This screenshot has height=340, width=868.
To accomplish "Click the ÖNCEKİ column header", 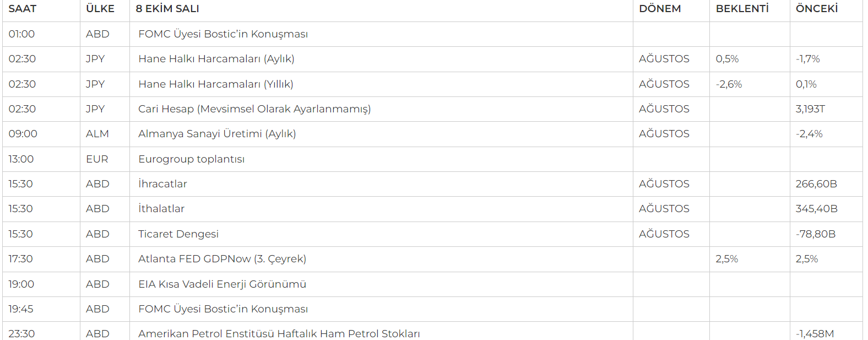I will pos(816,9).
